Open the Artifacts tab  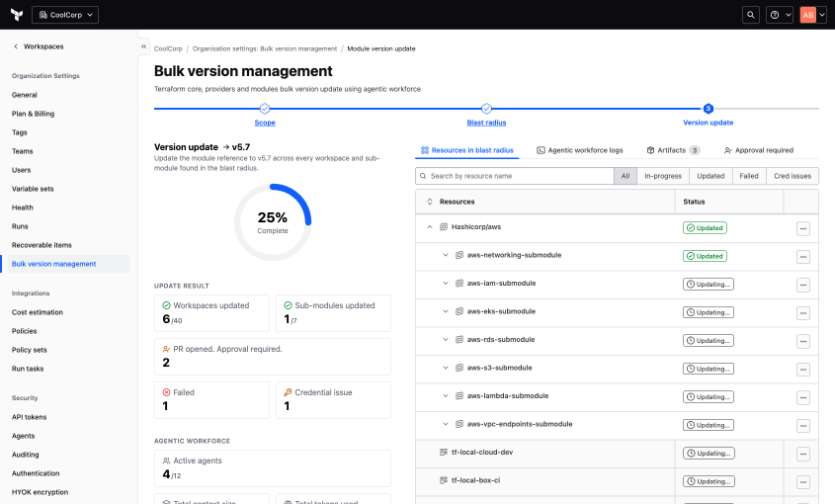[673, 151]
